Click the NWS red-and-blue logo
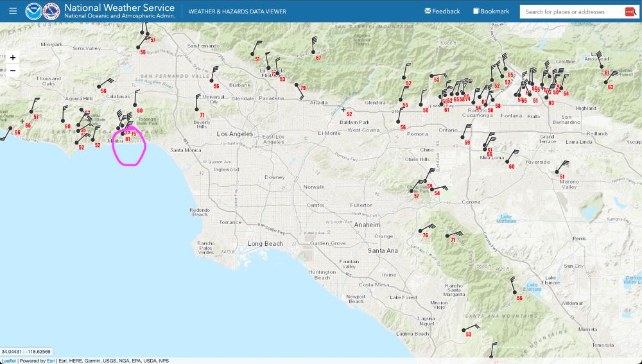The height and width of the screenshot is (364, 642). click(x=51, y=11)
